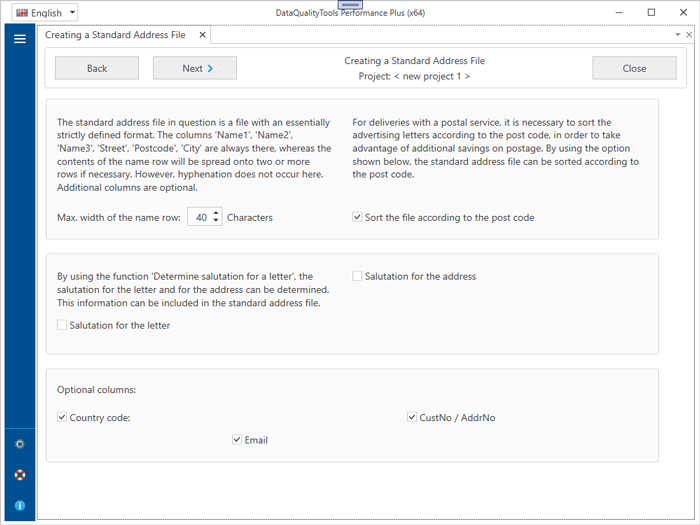Viewport: 700px width, 525px height.
Task: Click the UK flag icon
Action: [22, 13]
